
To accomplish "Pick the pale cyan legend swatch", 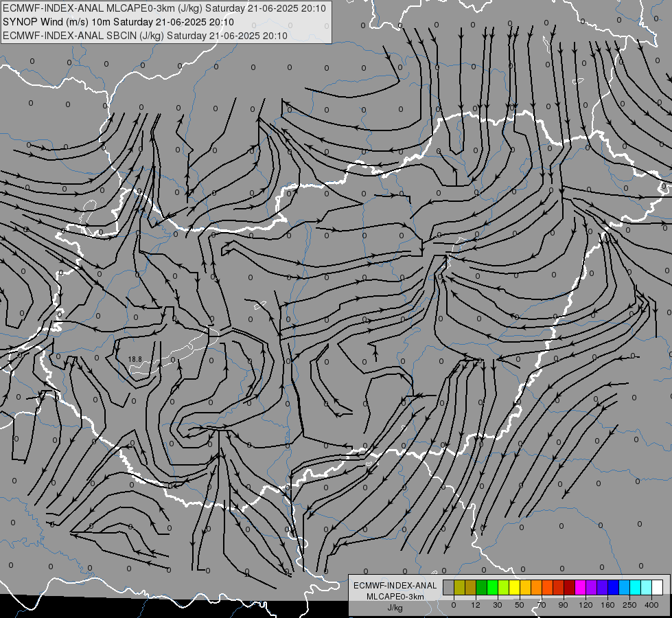I will 647,587.
